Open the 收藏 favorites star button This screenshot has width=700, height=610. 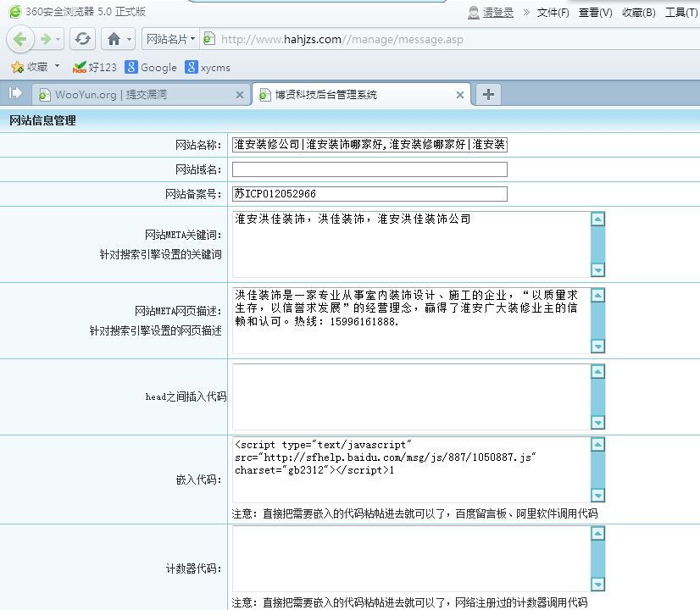point(29,67)
